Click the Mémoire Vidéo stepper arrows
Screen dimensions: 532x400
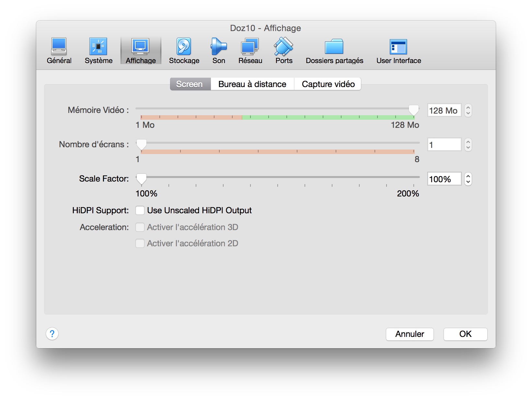(x=468, y=110)
